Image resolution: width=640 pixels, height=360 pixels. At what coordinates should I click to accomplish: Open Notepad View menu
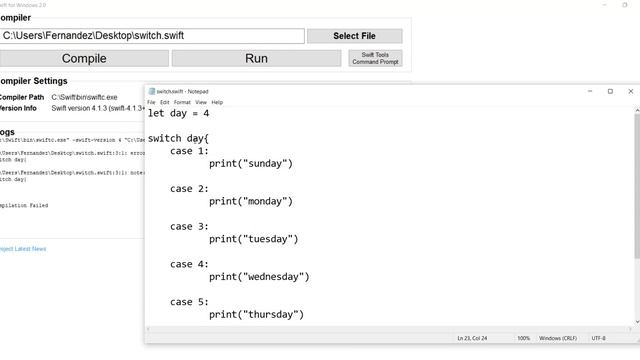click(x=201, y=102)
